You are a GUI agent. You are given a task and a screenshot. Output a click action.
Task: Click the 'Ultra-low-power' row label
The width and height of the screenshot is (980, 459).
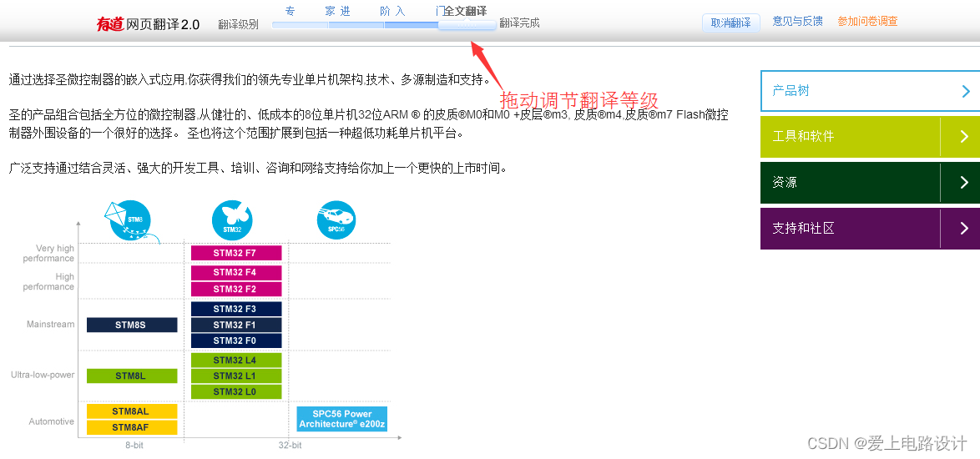(43, 375)
